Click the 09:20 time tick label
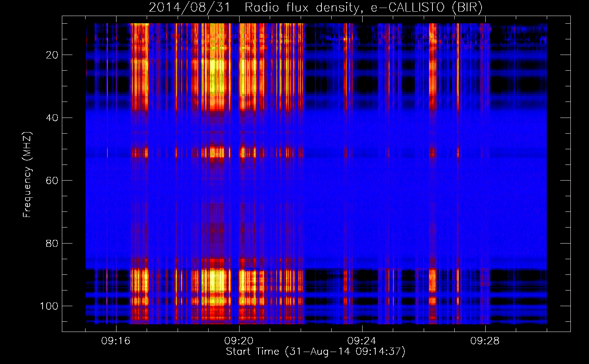The image size is (589, 364). (239, 341)
